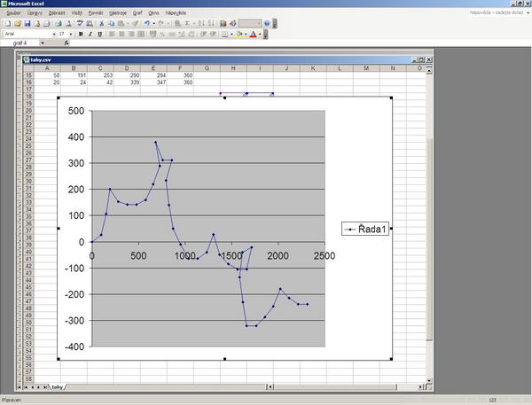Toggle align left
Screen dimensions: 532x405
tap(112, 34)
